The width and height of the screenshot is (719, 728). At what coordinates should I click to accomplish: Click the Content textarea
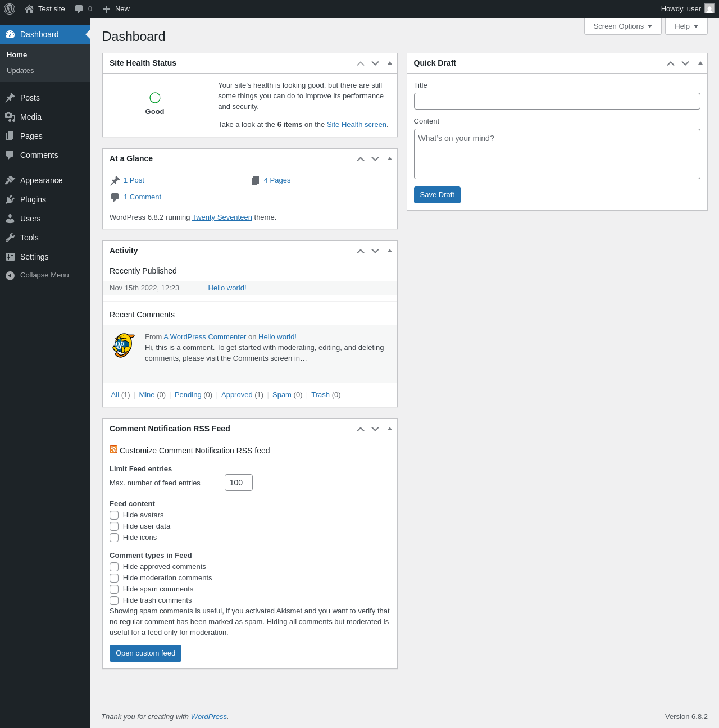click(557, 154)
